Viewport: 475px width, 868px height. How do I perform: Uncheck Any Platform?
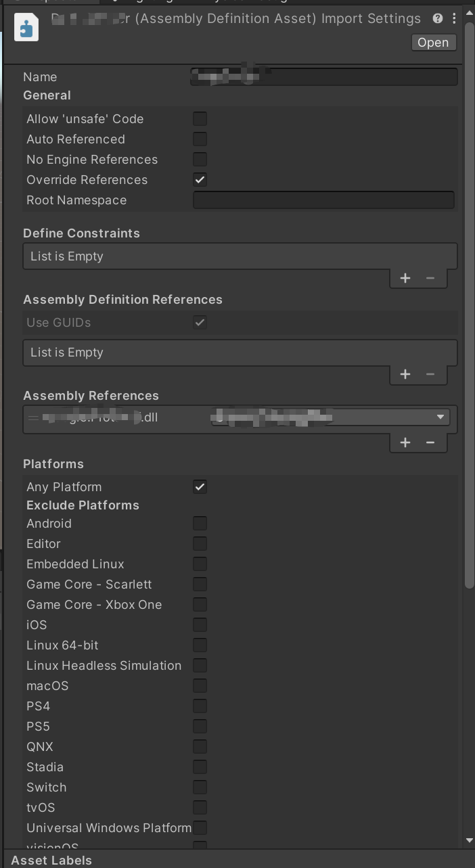(x=200, y=486)
